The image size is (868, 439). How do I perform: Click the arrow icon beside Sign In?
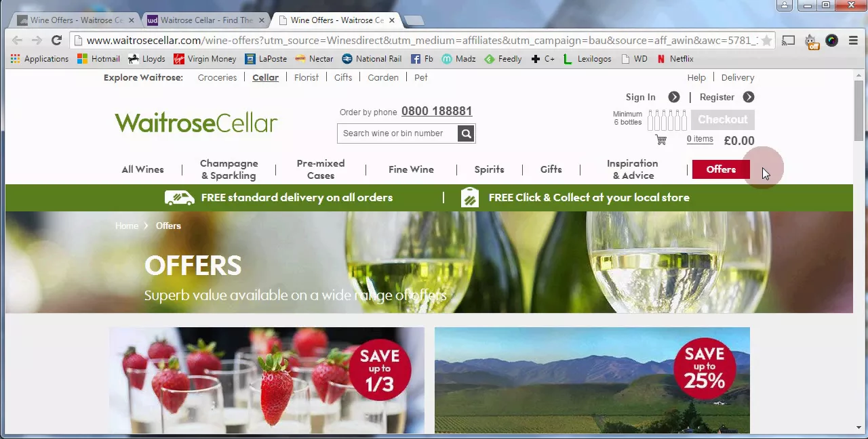(673, 97)
